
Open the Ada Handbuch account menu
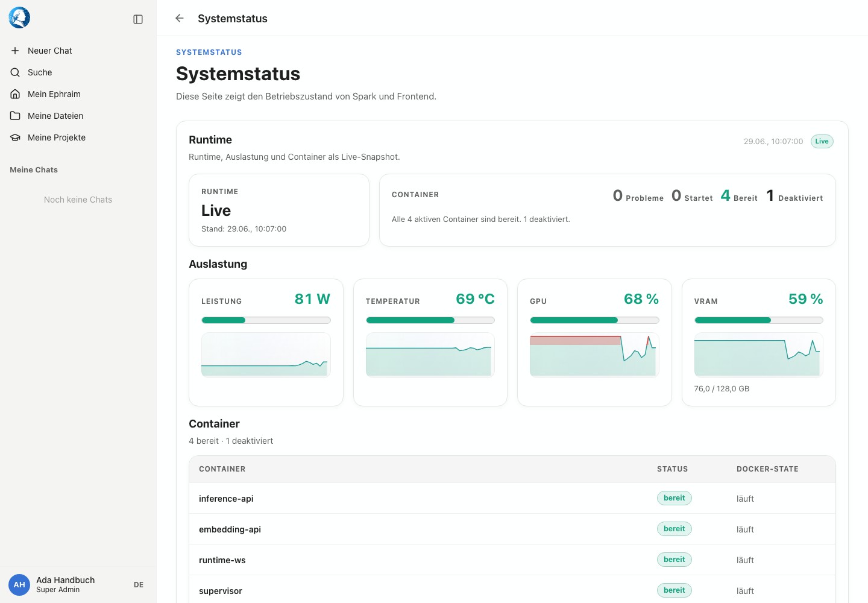coord(66,585)
